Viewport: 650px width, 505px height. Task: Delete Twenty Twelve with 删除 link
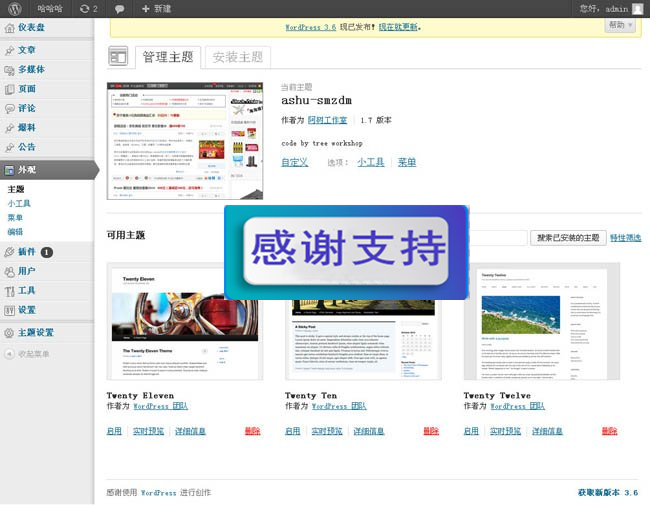click(x=609, y=431)
